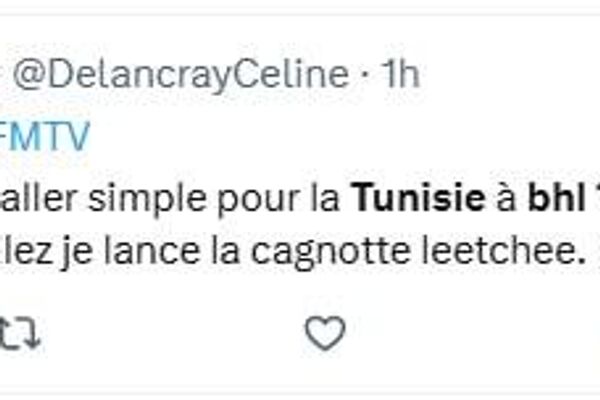Open the tweet's 1h timestamp
Screen dimensions: 600x400
coord(401,73)
